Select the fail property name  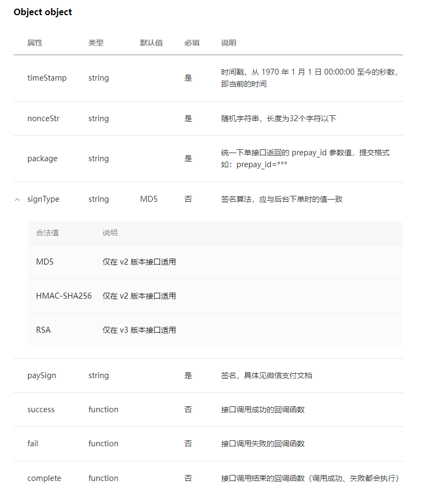tap(32, 444)
